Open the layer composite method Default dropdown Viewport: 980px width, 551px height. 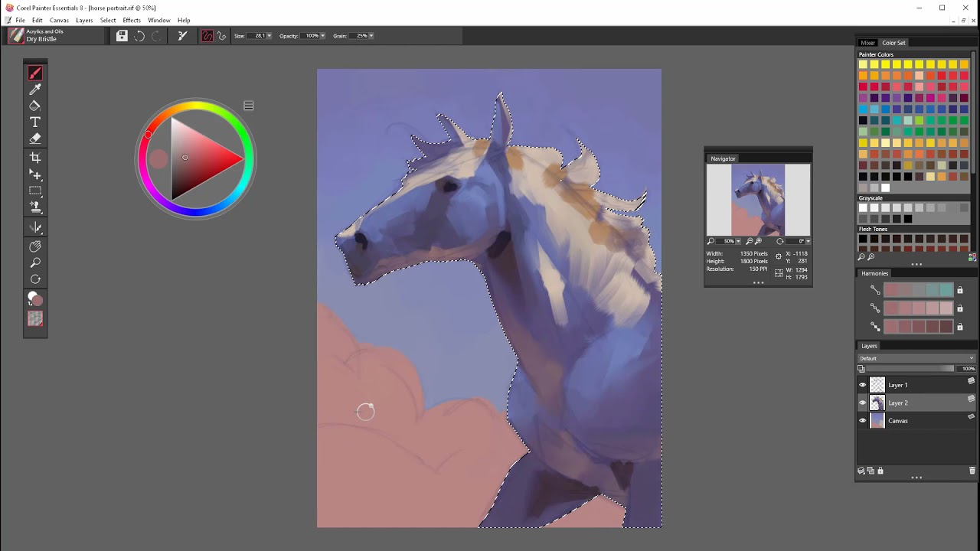916,358
